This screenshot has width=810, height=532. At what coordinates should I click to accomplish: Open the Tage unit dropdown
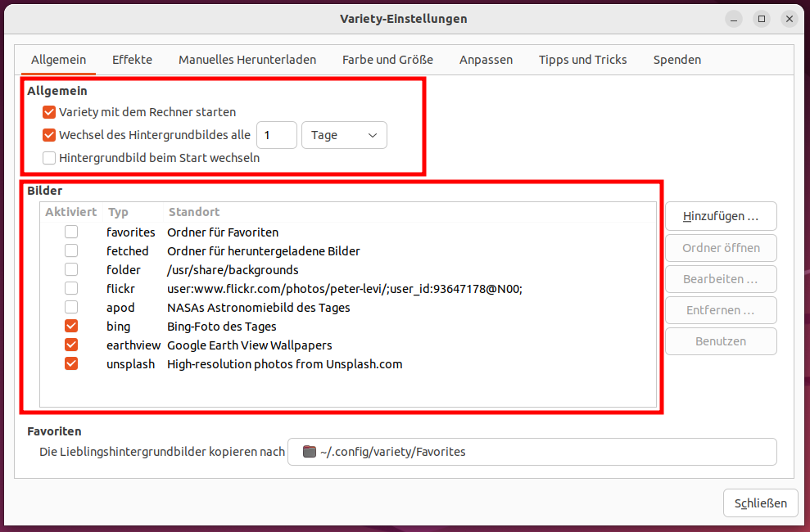[x=344, y=135]
